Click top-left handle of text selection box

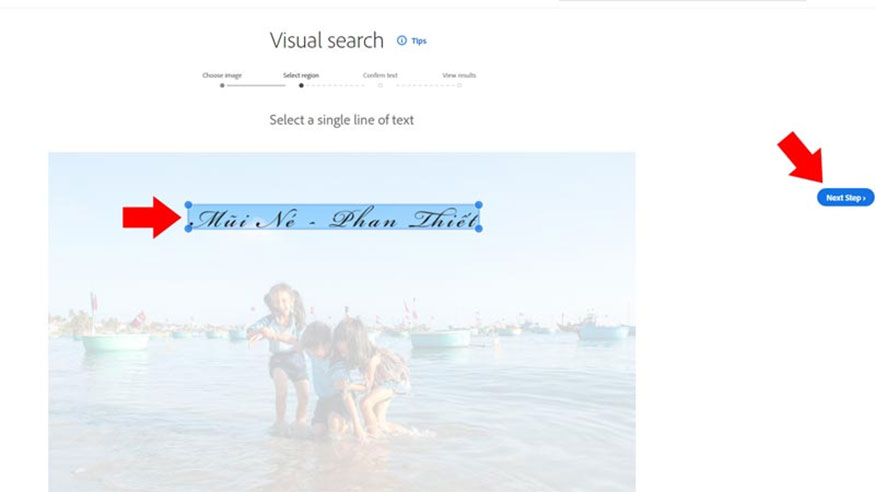189,205
